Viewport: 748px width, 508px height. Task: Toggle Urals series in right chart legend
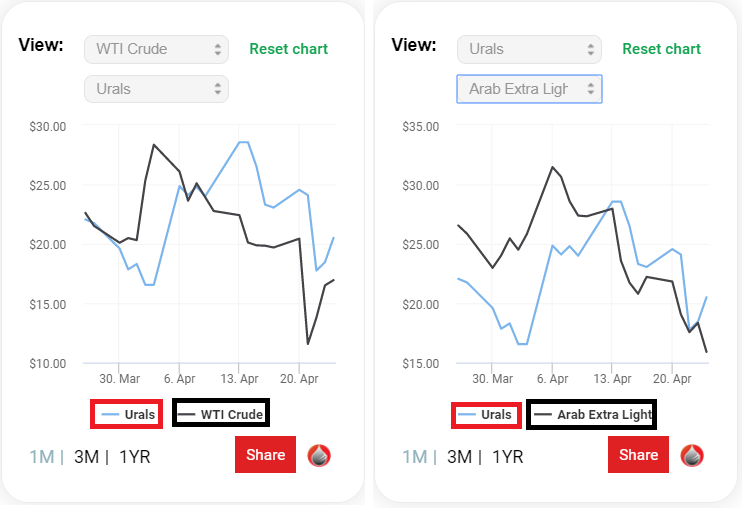click(487, 414)
